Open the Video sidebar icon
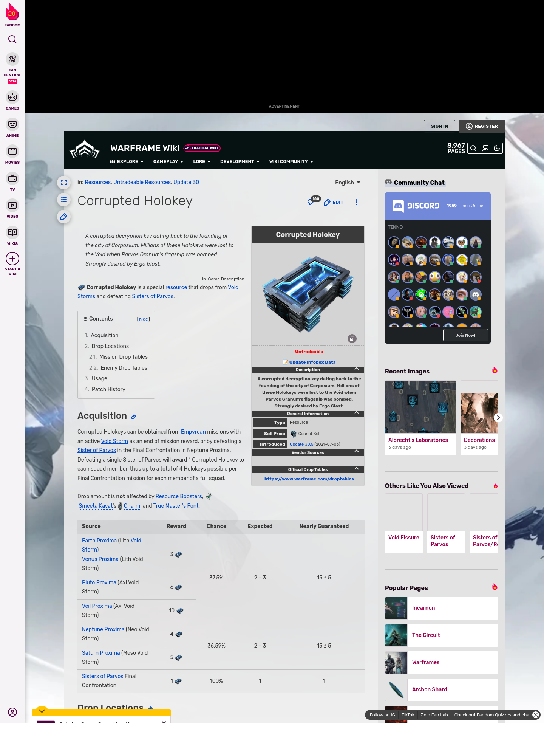Viewport: 544px width, 756px height. coord(12,205)
